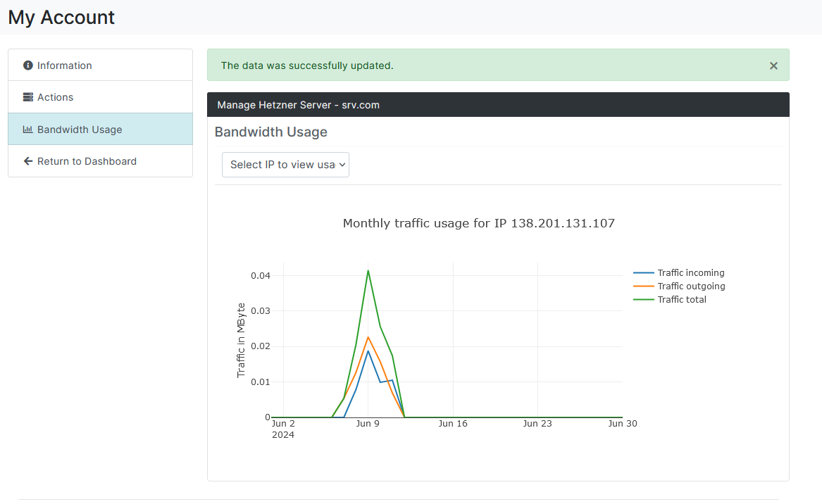Click the Jun 23 x-axis label

tap(537, 423)
